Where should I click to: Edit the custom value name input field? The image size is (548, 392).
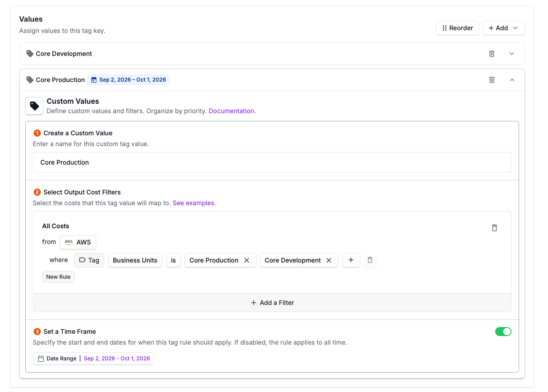(x=272, y=162)
